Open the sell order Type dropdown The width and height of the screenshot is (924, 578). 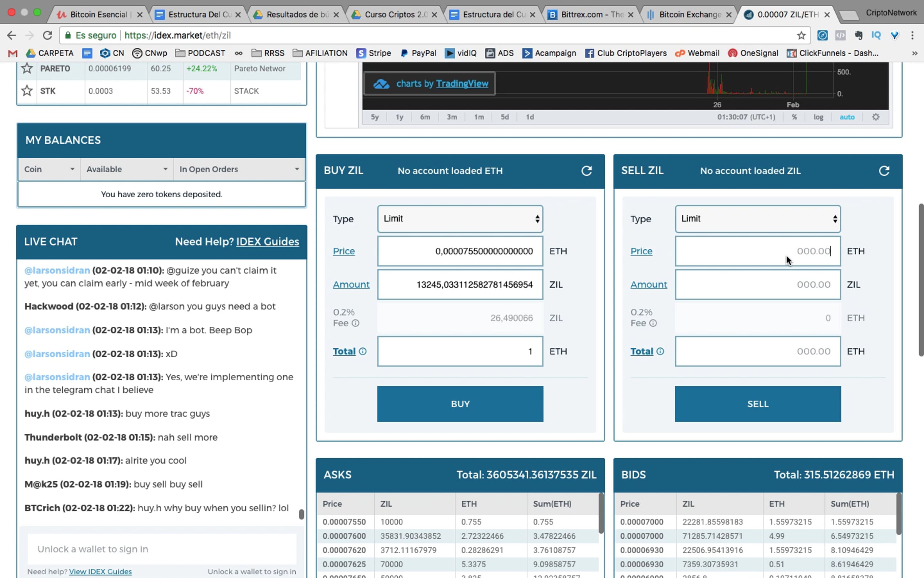pos(757,219)
